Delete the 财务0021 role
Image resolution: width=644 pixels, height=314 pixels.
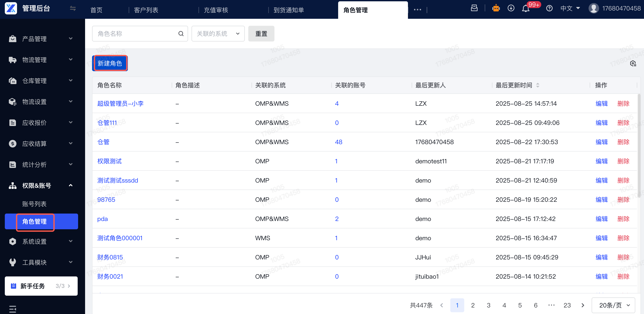point(623,276)
